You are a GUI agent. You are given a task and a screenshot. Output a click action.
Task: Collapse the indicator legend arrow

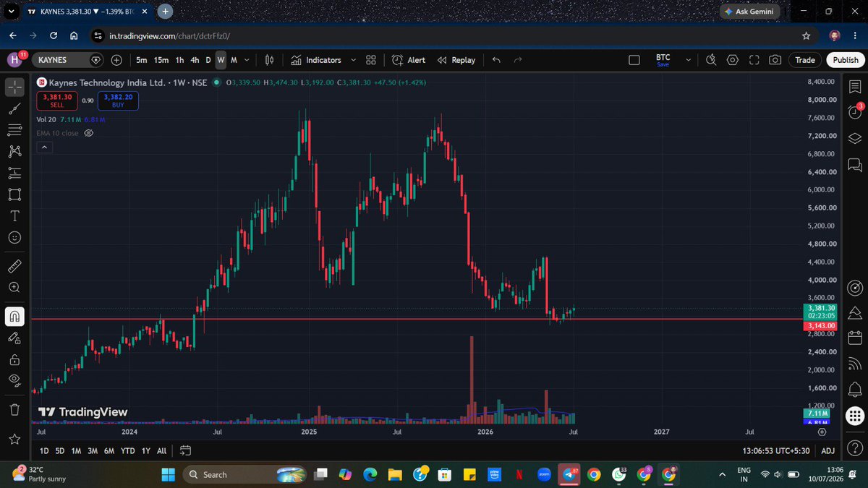(x=43, y=147)
